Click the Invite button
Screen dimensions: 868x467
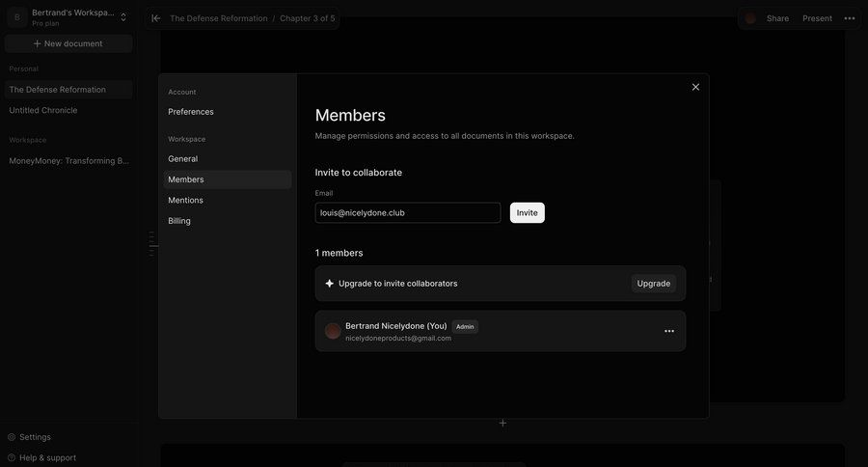pyautogui.click(x=527, y=212)
